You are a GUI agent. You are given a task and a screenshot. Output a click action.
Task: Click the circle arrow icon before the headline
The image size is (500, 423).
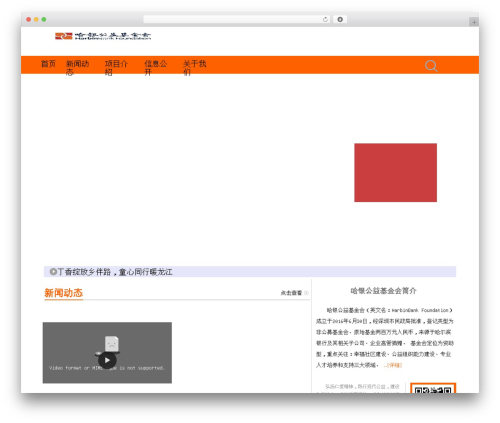pos(53,272)
